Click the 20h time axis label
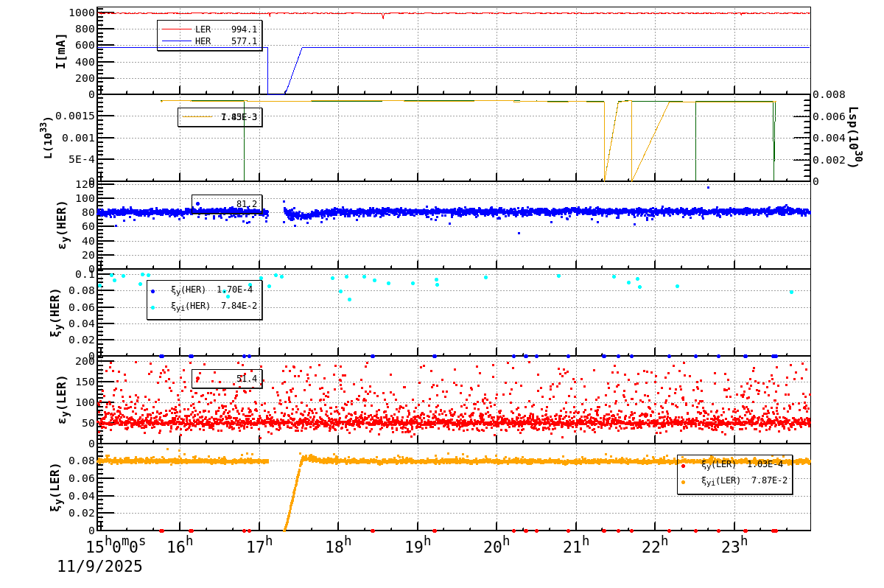The height and width of the screenshot is (588, 884). [497, 547]
